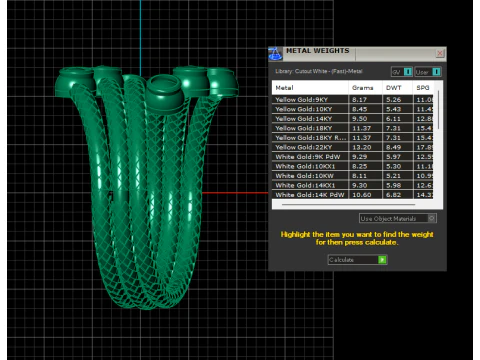Click the horizontal scrollbar under the metal list

348,204
